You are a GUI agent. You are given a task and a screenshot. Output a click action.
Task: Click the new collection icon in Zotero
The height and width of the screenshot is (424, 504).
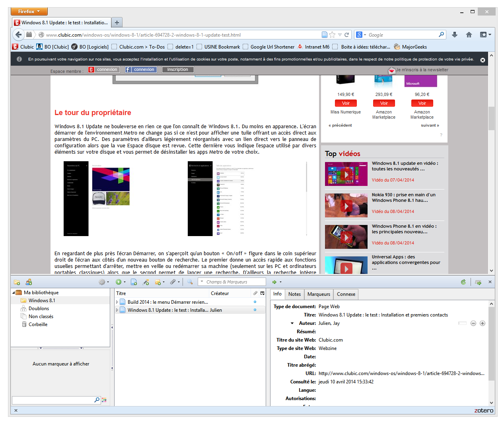click(x=17, y=282)
